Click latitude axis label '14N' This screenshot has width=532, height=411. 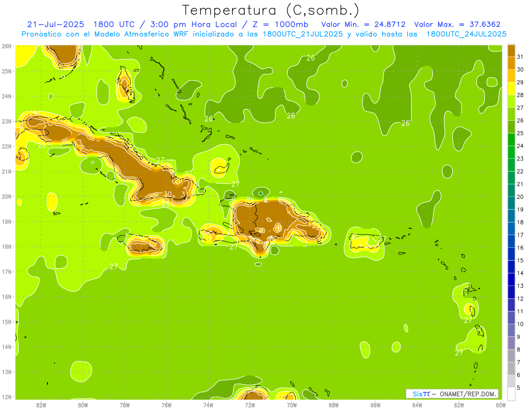pyautogui.click(x=6, y=347)
